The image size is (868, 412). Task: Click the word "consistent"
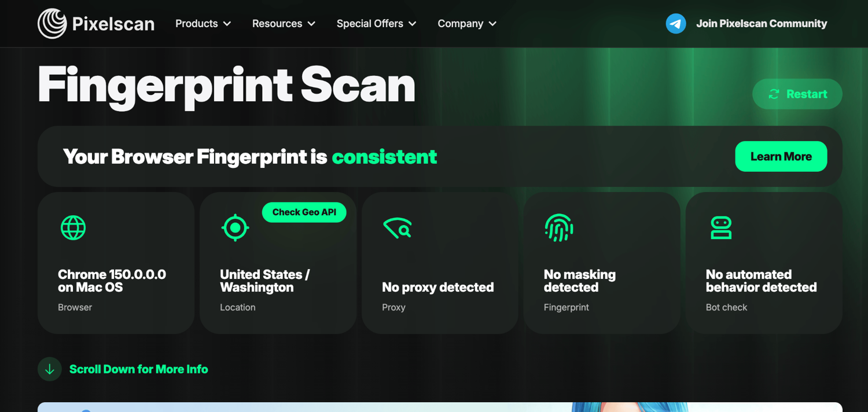click(x=384, y=156)
